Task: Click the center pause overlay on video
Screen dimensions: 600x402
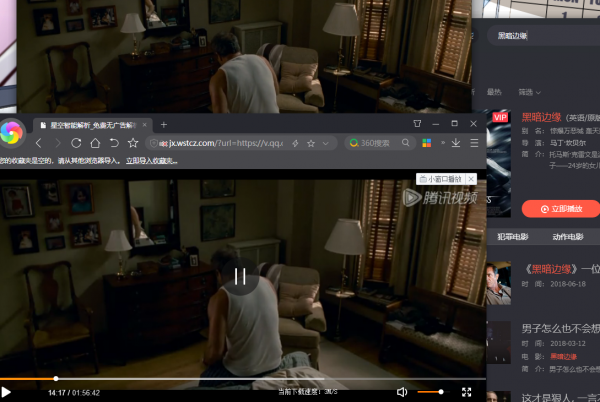Action: click(240, 276)
